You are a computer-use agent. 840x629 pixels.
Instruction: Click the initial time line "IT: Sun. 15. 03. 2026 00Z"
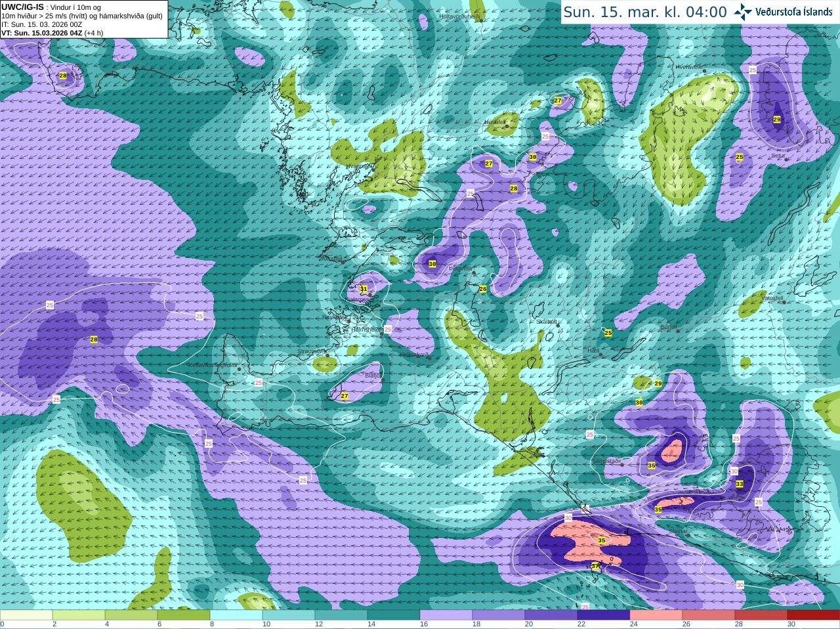tap(42, 24)
